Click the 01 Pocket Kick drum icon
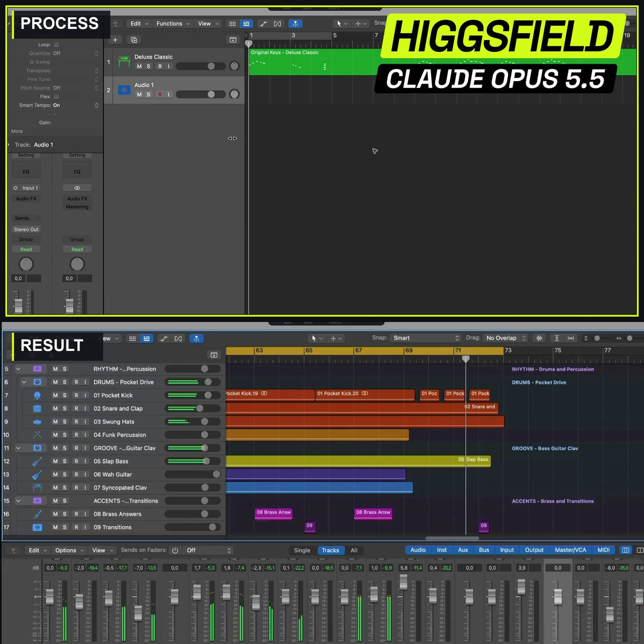 click(37, 395)
